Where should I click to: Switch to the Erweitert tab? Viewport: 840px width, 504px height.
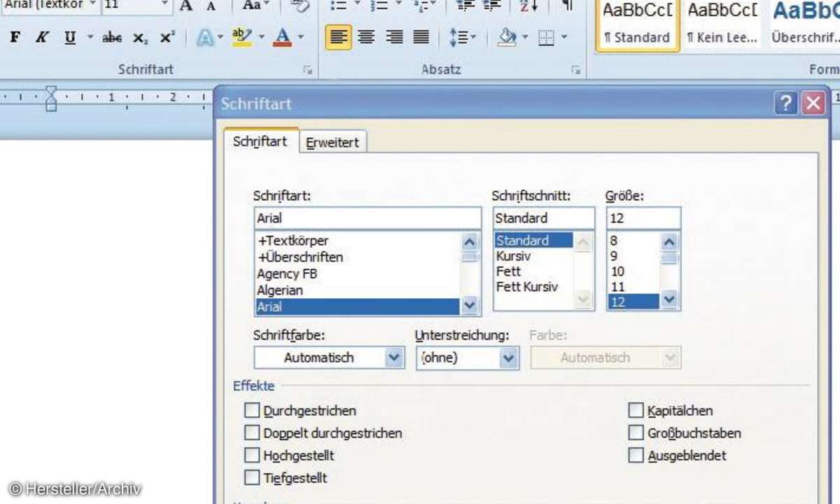pyautogui.click(x=332, y=142)
